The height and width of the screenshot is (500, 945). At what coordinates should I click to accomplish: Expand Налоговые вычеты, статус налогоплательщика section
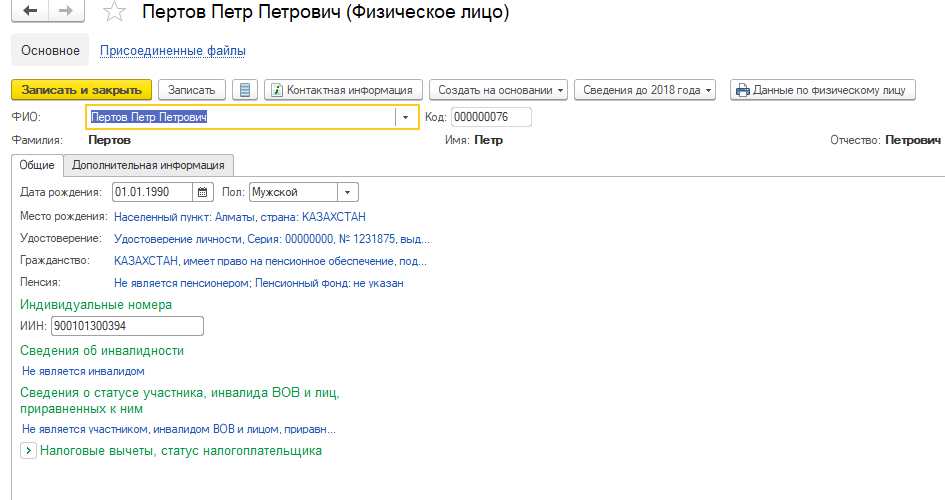pyautogui.click(x=28, y=451)
